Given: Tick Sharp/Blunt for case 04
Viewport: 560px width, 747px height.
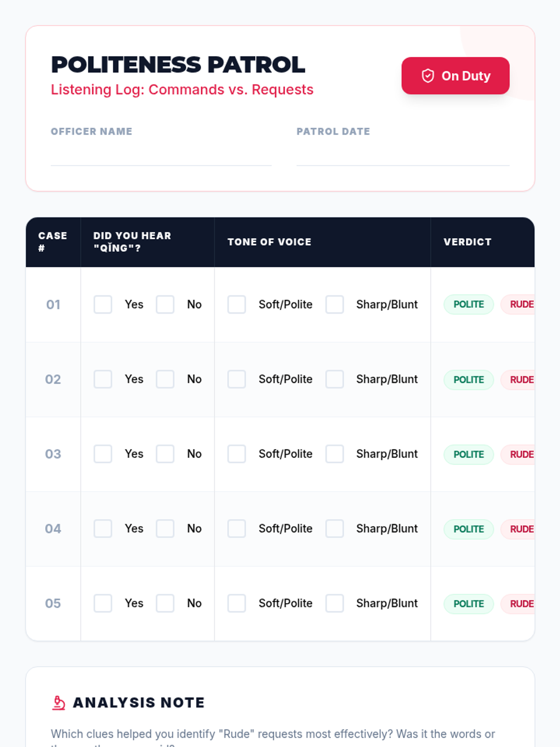Looking at the screenshot, I should 335,529.
